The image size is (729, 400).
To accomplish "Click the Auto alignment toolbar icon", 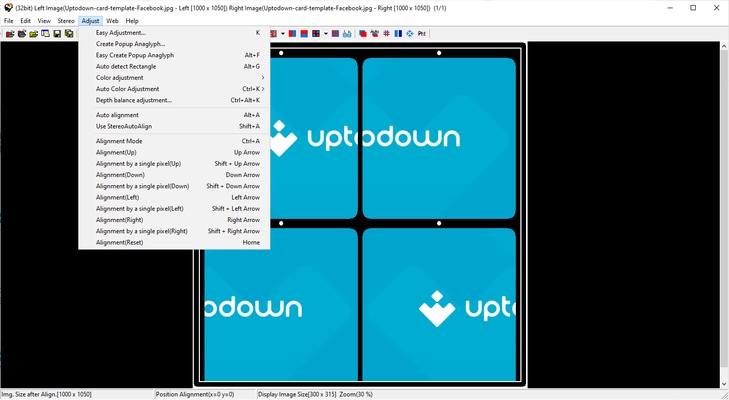I will tap(374, 33).
